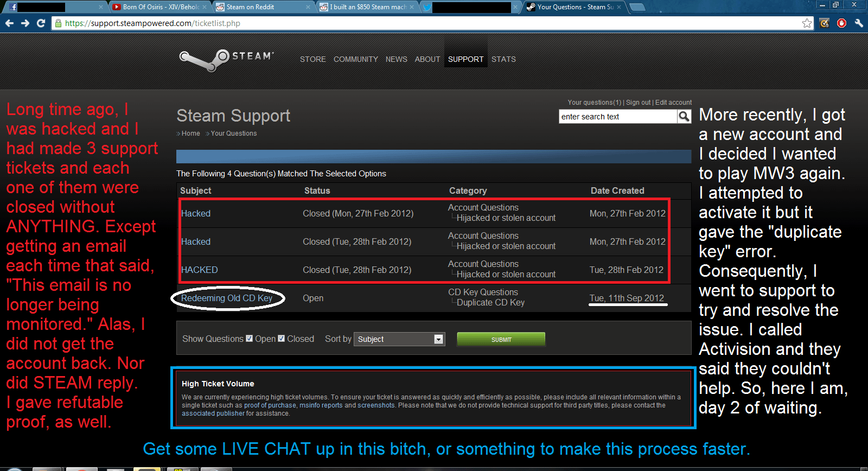Screen dimensions: 868x471
Task: Go back with the browser back arrow
Action: [x=9, y=23]
